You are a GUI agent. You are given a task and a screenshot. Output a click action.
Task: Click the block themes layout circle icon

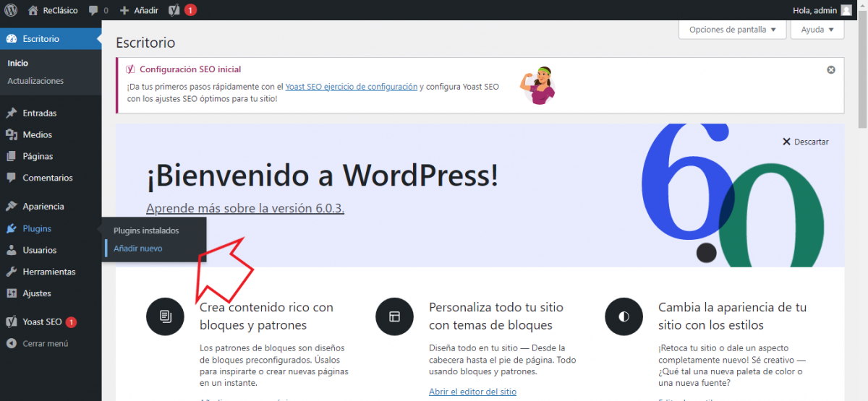(394, 316)
